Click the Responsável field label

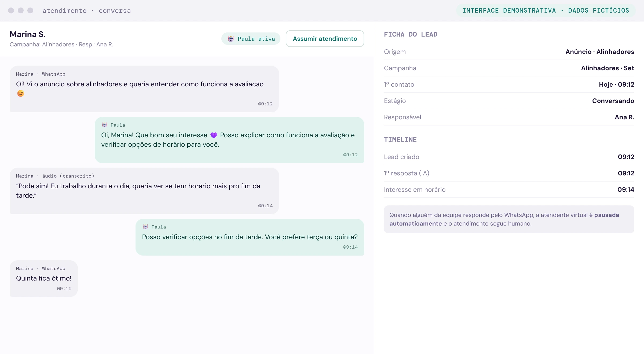402,117
